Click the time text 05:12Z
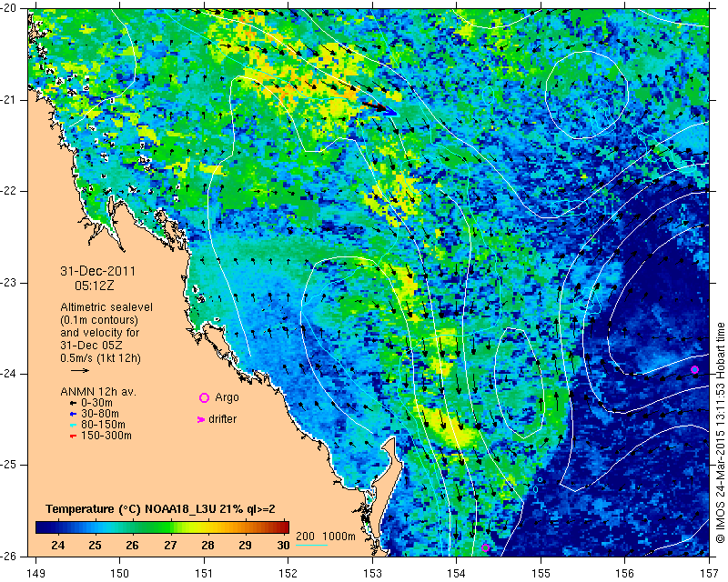The width and height of the screenshot is (728, 582). pos(95,286)
